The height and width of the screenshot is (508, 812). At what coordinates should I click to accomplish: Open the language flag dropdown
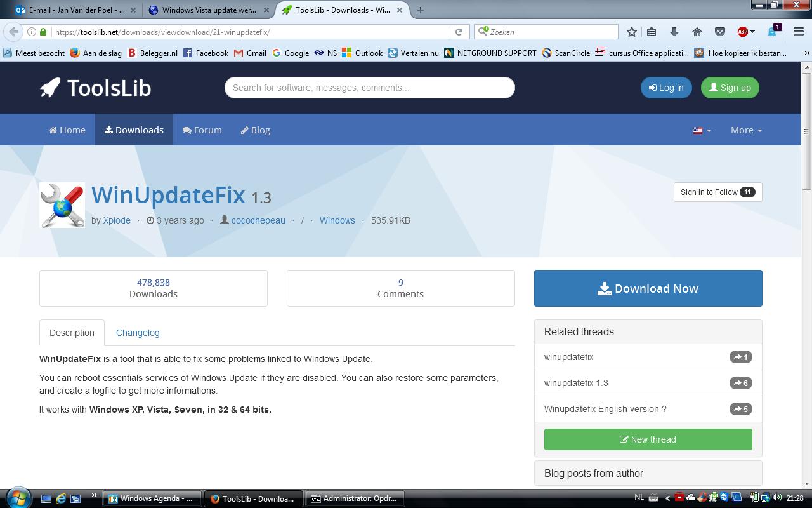tap(702, 130)
